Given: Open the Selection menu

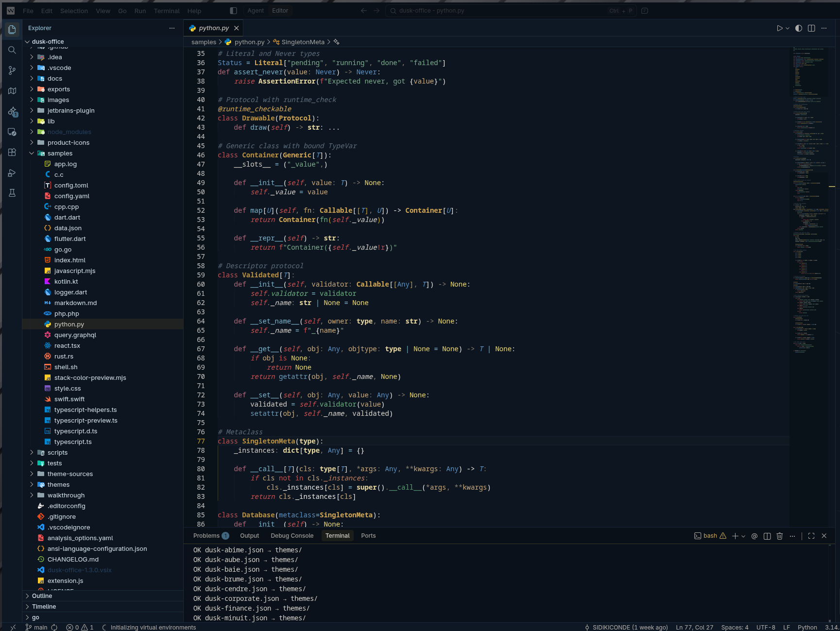Looking at the screenshot, I should [74, 11].
